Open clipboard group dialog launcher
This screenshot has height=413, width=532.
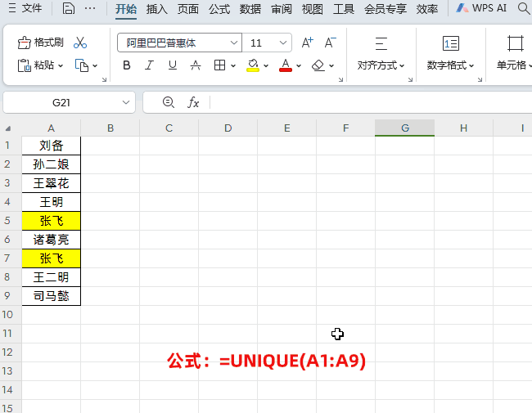point(104,79)
